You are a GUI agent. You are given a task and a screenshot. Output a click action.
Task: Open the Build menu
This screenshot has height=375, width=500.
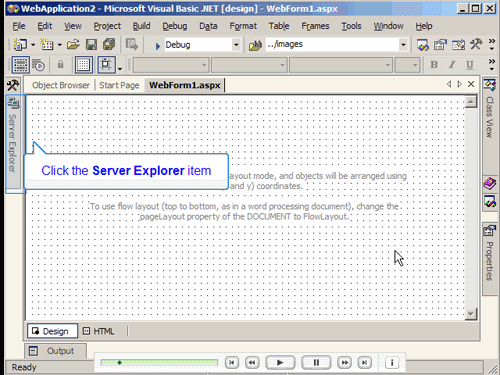click(141, 26)
